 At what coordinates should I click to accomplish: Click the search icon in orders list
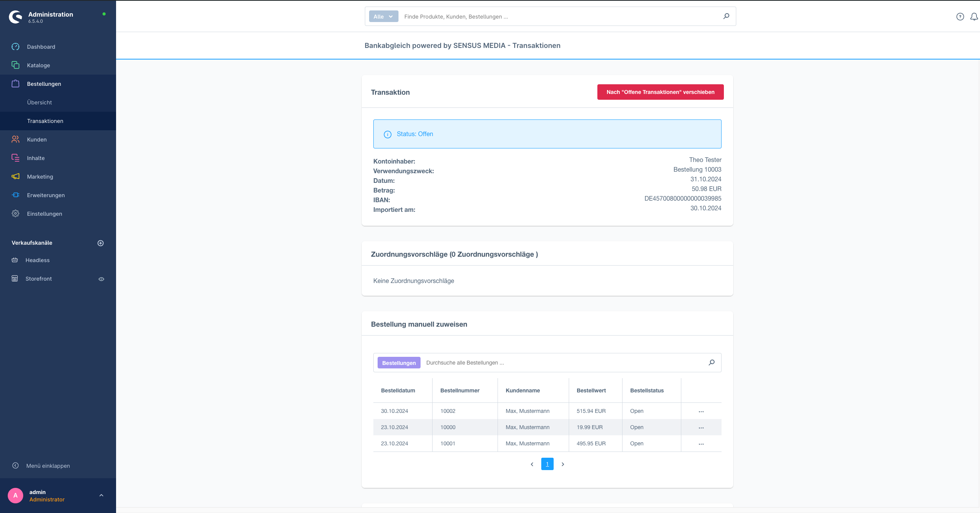point(711,363)
